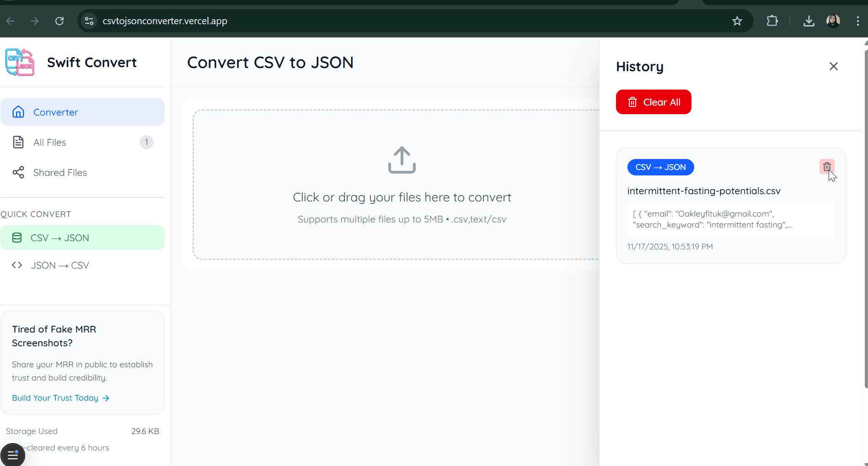Delete the intermittent-fasting-potentials.csv history entry
The height and width of the screenshot is (466, 868).
pyautogui.click(x=827, y=167)
